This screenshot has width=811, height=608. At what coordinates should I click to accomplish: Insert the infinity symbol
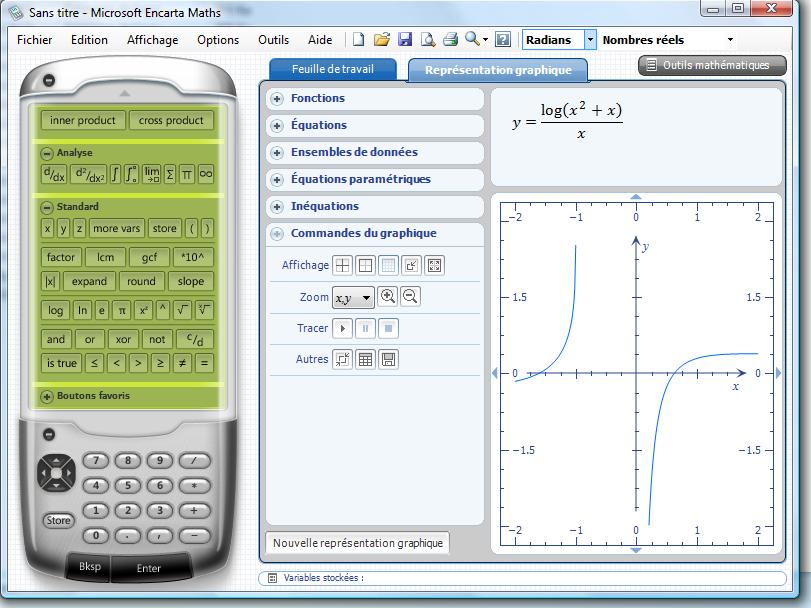click(x=206, y=174)
